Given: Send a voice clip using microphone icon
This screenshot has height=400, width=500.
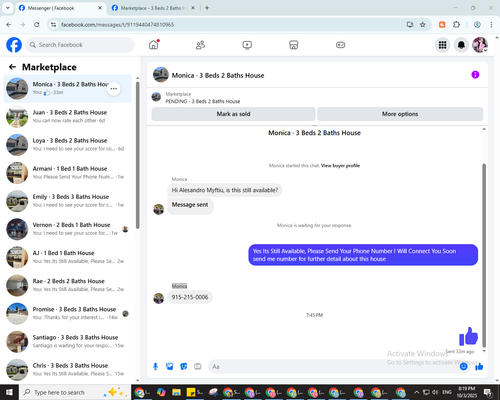Looking at the screenshot, I should click(x=155, y=367).
